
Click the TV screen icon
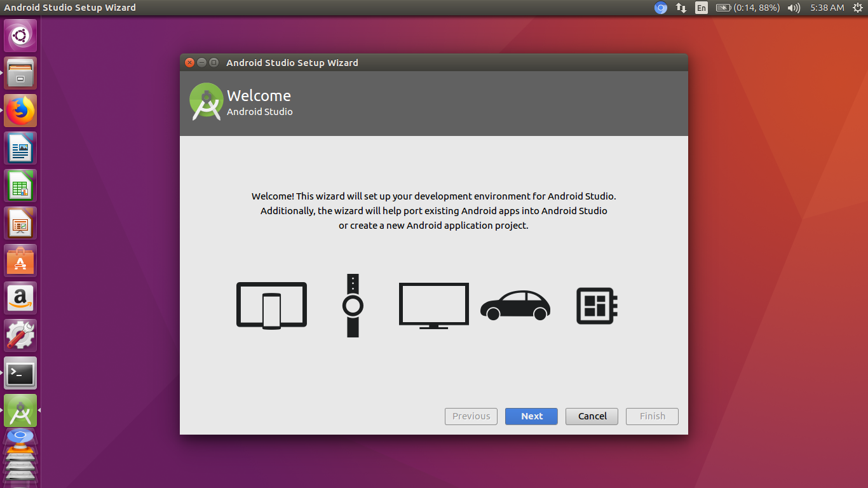pos(434,306)
